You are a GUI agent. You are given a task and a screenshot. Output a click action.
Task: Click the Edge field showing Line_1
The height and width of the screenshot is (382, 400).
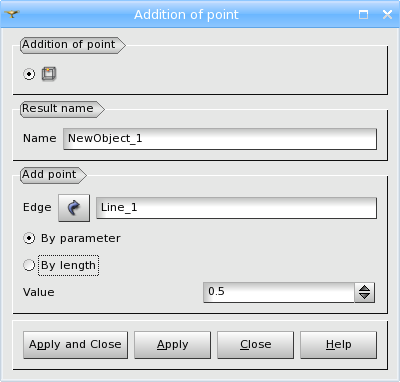236,208
